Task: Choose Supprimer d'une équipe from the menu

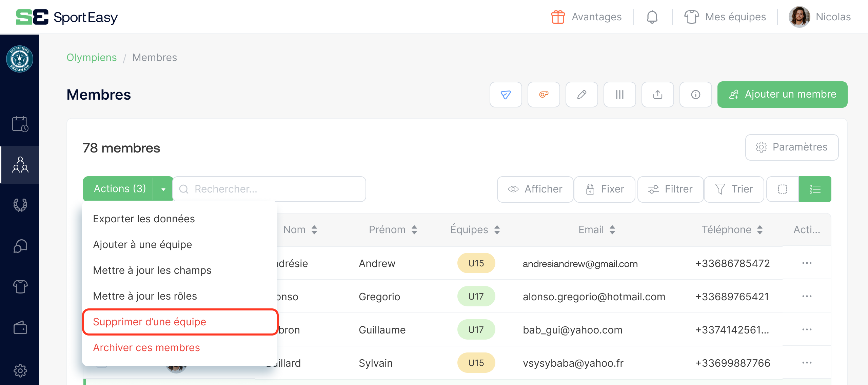Action: pyautogui.click(x=150, y=322)
